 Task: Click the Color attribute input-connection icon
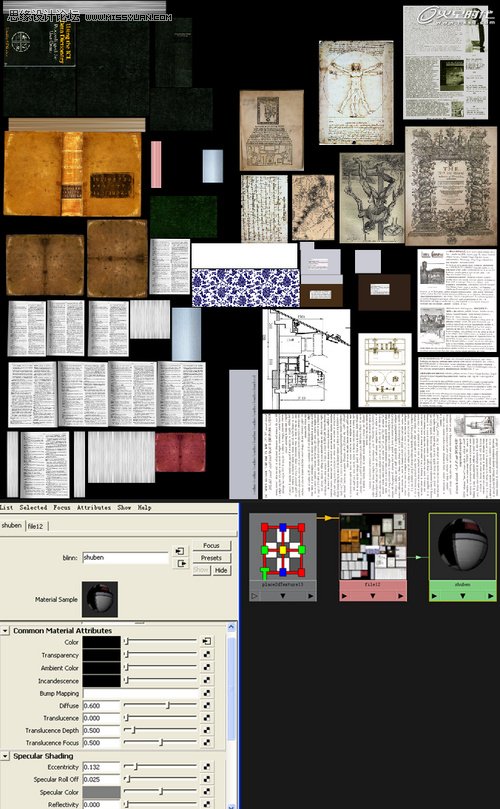tap(206, 642)
